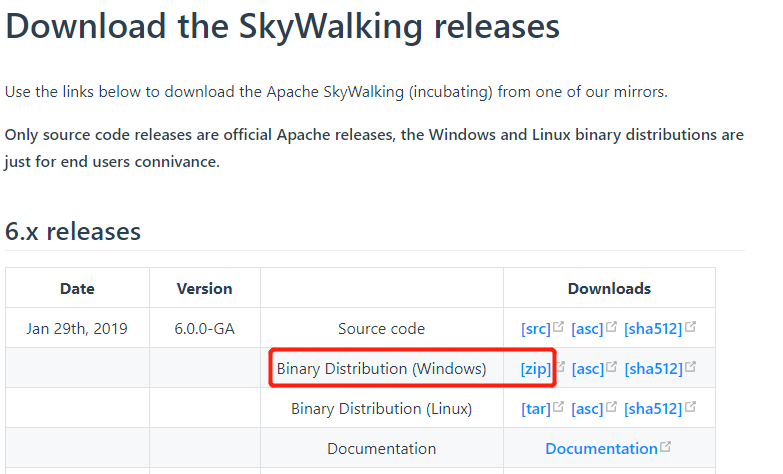Click the 6.x releases heading
The image size is (783, 474).
[73, 232]
